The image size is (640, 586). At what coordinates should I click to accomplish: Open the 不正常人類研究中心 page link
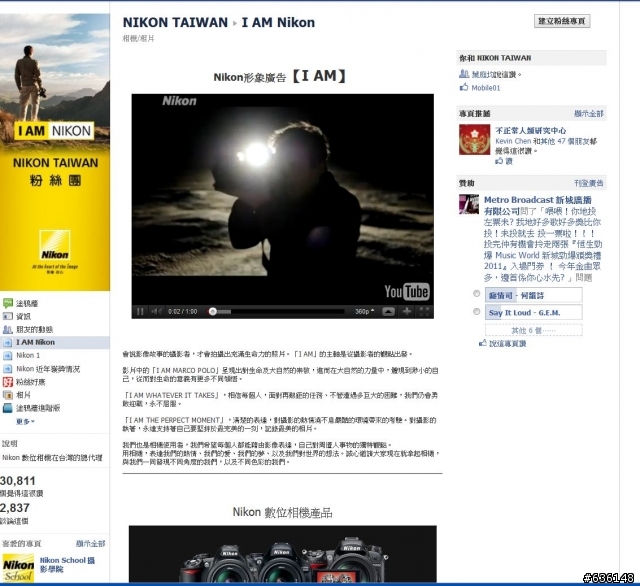(531, 131)
